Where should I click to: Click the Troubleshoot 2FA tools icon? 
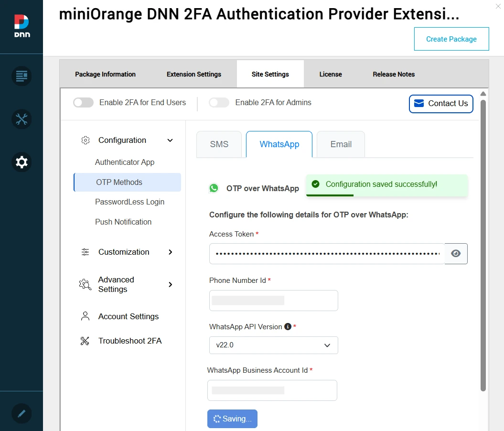(x=85, y=341)
